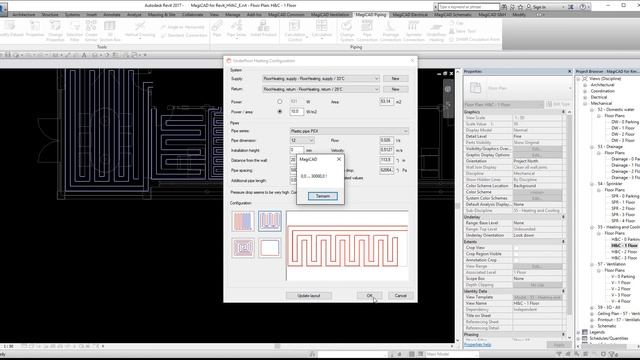Viewport: 640px width, 360px height.
Task: Click the Properties ribbon icon
Action: point(35,29)
